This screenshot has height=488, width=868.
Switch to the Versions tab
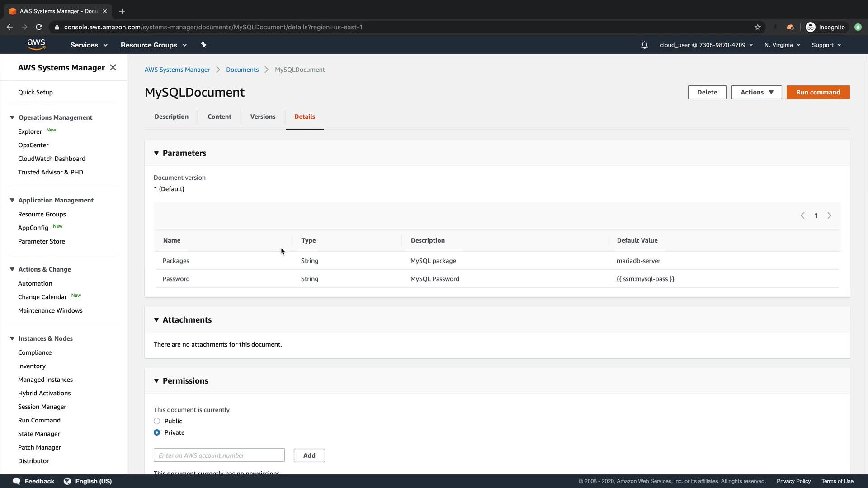pyautogui.click(x=263, y=117)
